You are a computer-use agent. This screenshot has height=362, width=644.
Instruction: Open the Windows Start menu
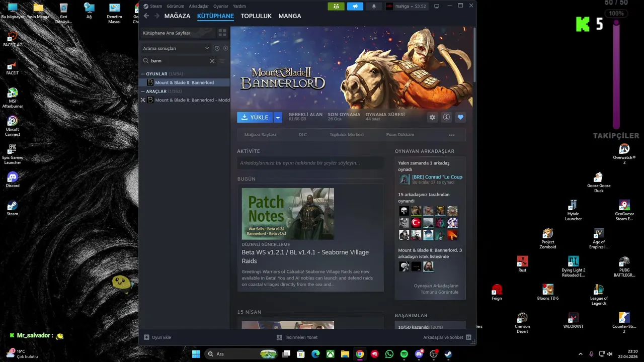[x=196, y=354]
